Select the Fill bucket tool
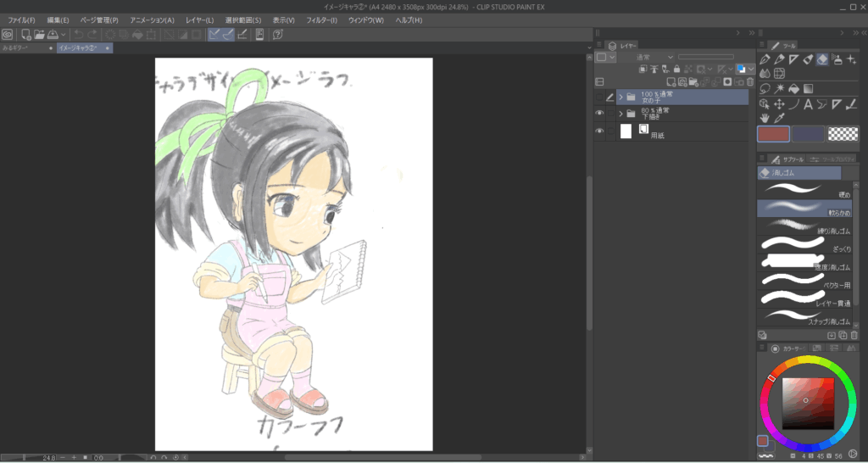This screenshot has height=463, width=868. (x=793, y=88)
